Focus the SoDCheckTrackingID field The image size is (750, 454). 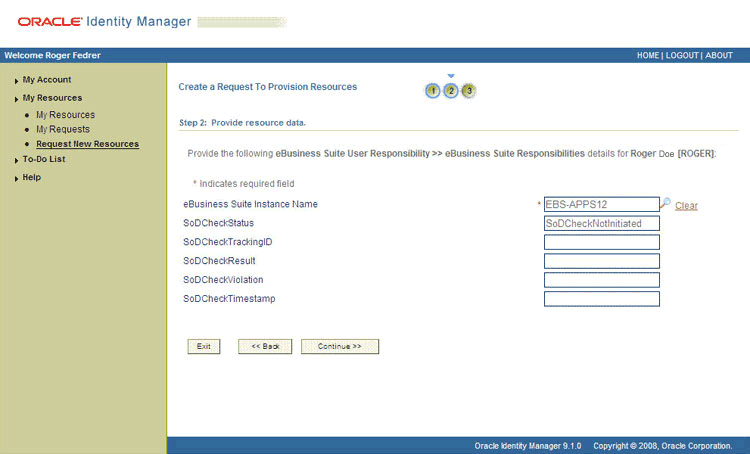pos(602,242)
